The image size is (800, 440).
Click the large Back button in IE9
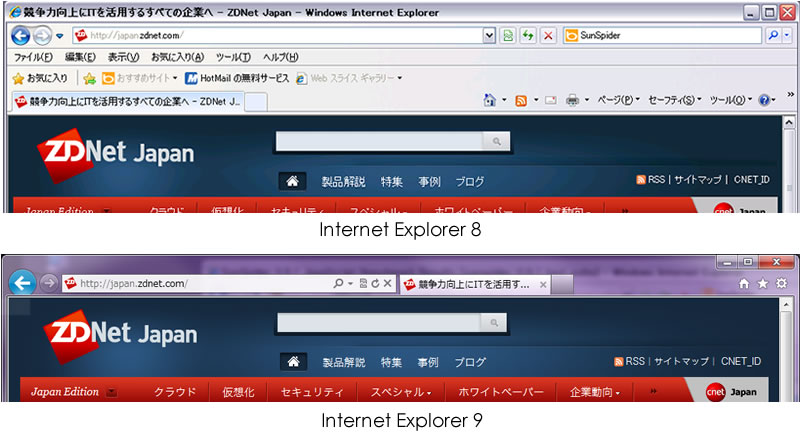point(22,283)
